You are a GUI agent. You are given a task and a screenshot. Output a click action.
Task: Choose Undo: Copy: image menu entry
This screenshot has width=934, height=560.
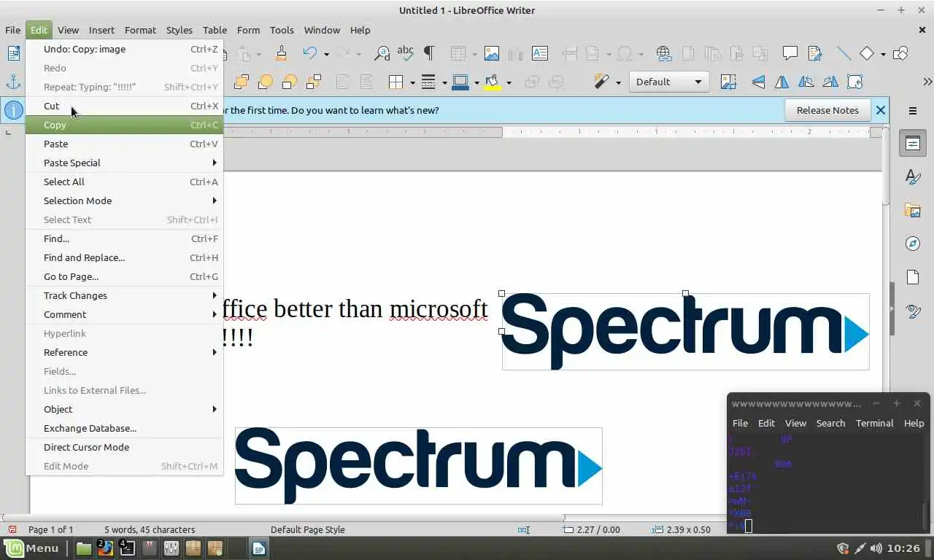point(124,49)
